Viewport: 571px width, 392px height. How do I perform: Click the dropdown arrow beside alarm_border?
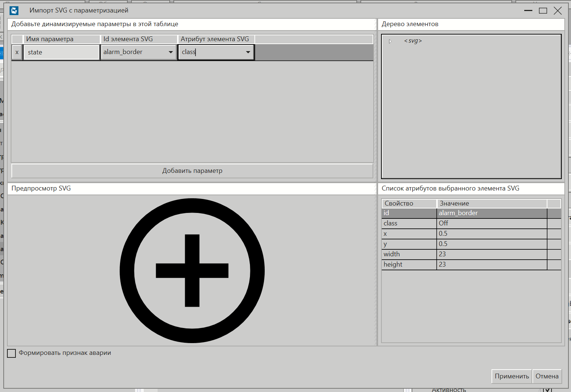coord(170,52)
